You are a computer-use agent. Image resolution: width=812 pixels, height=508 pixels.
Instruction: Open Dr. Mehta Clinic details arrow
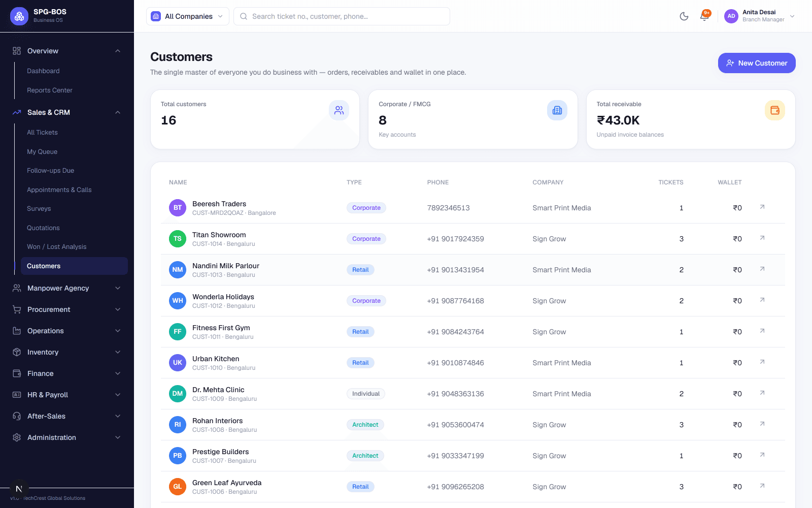(x=762, y=393)
